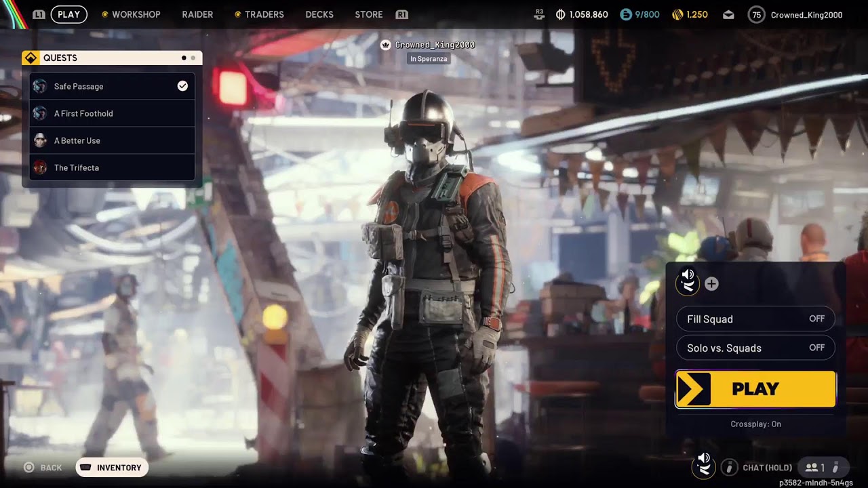This screenshot has height=488, width=868.
Task: Click the Safe Passage completed checkmark
Action: (182, 86)
